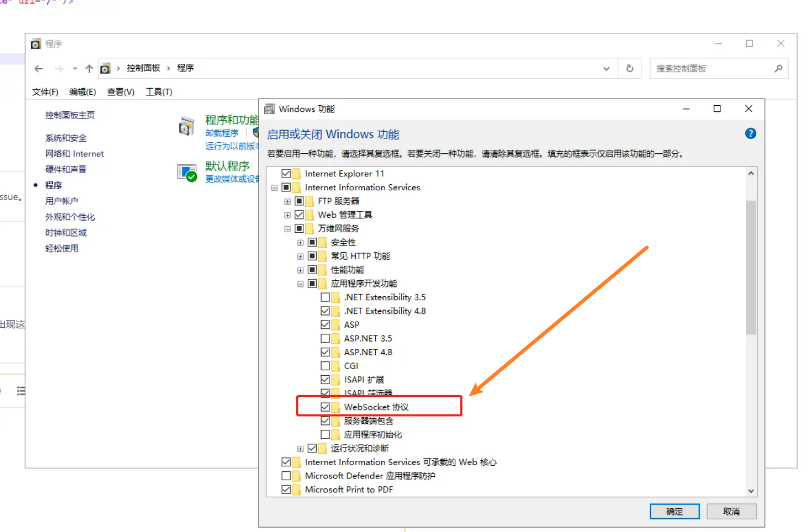Click the Windows Features dialog title icon
This screenshot has height=532, width=808.
[x=270, y=109]
